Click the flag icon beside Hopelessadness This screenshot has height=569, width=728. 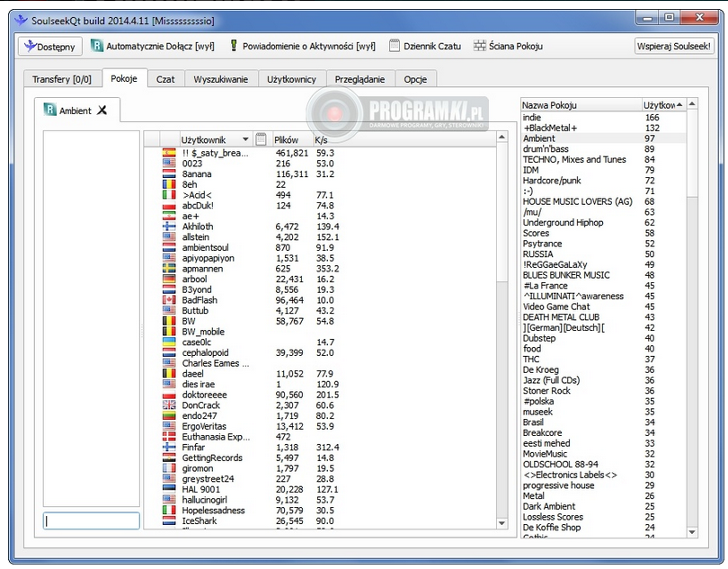[169, 510]
